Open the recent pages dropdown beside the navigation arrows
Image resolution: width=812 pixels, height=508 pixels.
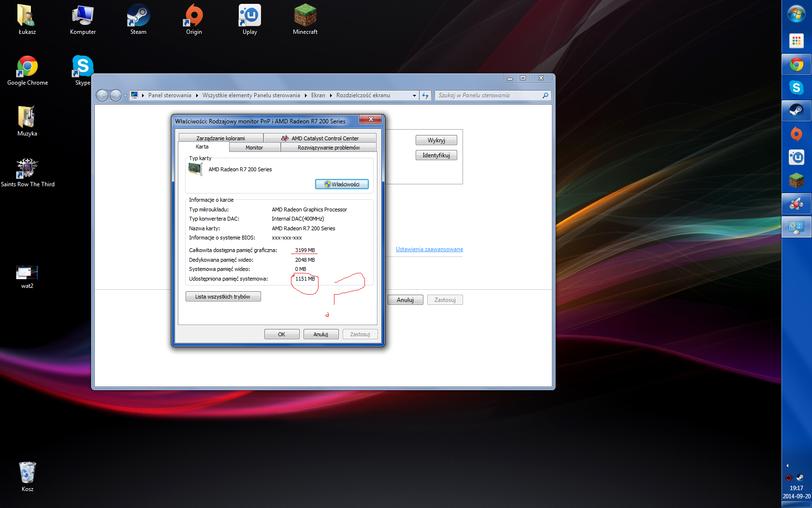pos(125,95)
